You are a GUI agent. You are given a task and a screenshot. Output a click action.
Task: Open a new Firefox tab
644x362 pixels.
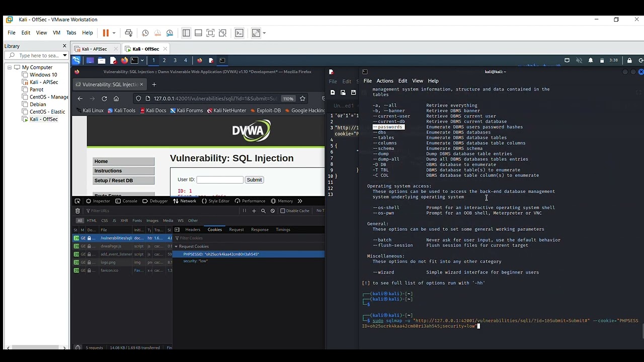pyautogui.click(x=154, y=84)
